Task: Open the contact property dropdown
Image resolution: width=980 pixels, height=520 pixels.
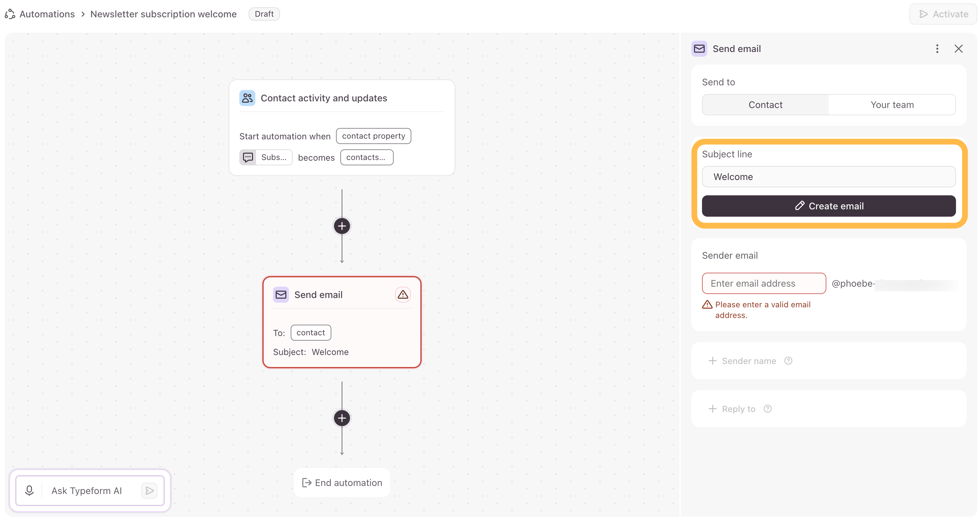Action: click(x=373, y=136)
